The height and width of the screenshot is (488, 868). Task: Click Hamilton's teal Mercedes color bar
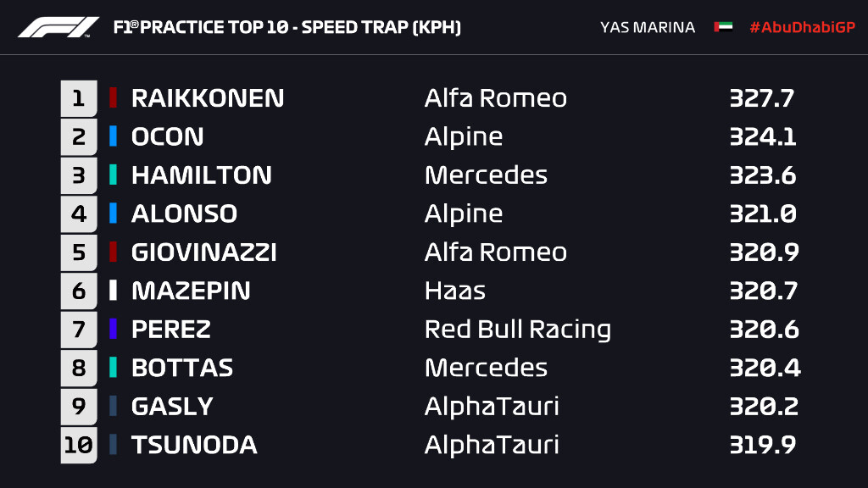pos(113,175)
